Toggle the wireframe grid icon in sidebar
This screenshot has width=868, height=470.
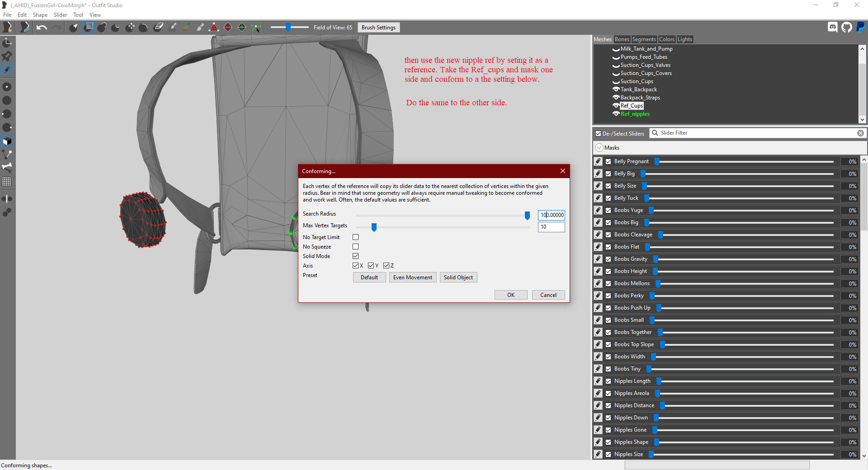tap(7, 182)
